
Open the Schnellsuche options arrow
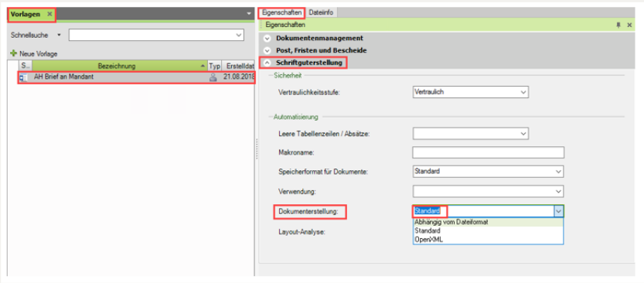pos(59,35)
